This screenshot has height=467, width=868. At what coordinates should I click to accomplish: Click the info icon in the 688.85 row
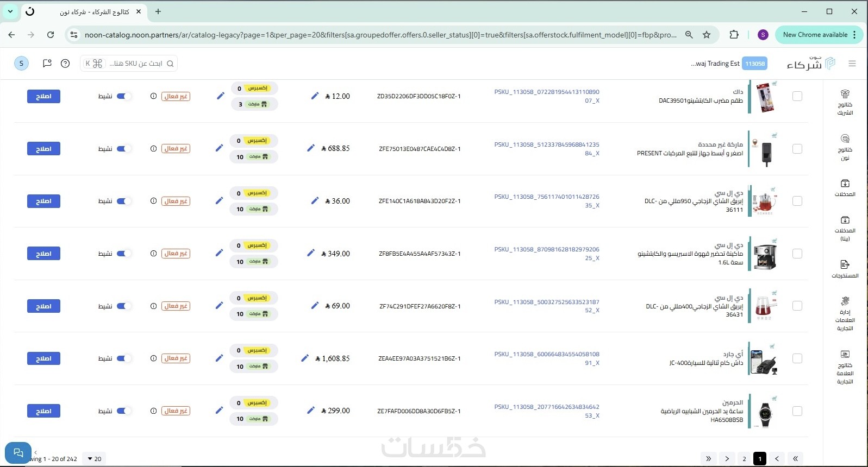[153, 148]
